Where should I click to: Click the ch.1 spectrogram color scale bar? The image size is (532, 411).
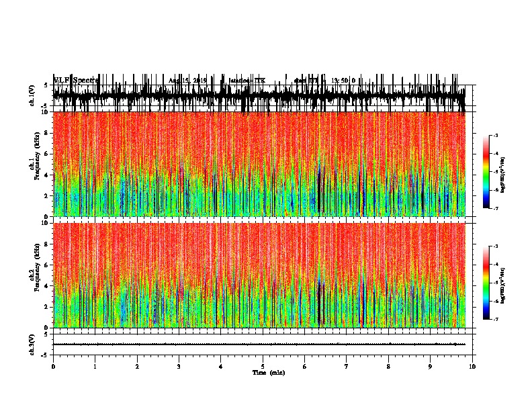point(486,172)
